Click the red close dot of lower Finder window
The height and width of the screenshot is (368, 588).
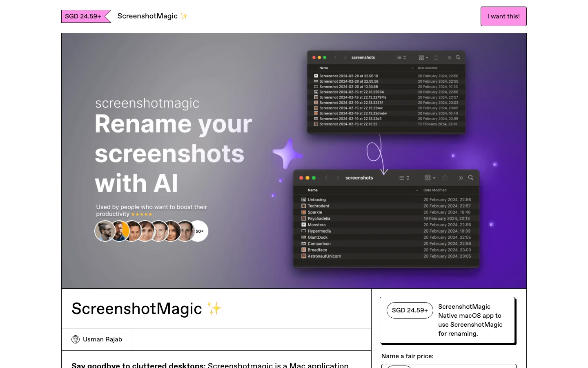pyautogui.click(x=301, y=178)
